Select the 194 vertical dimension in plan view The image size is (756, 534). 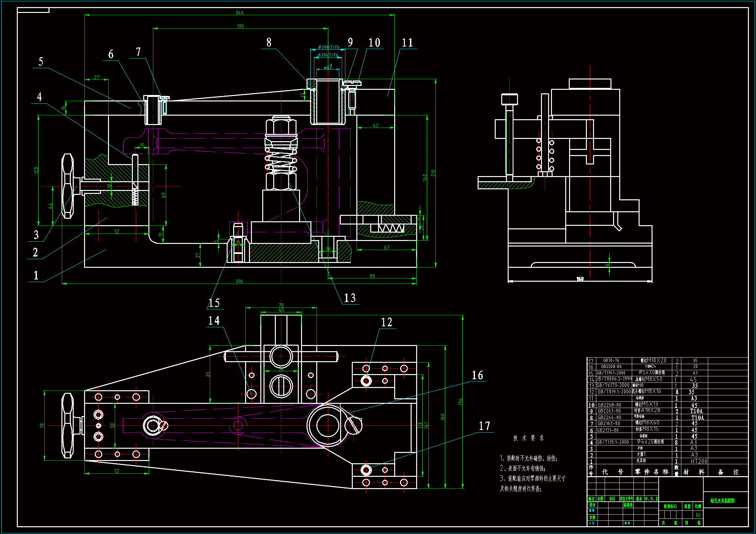click(460, 402)
